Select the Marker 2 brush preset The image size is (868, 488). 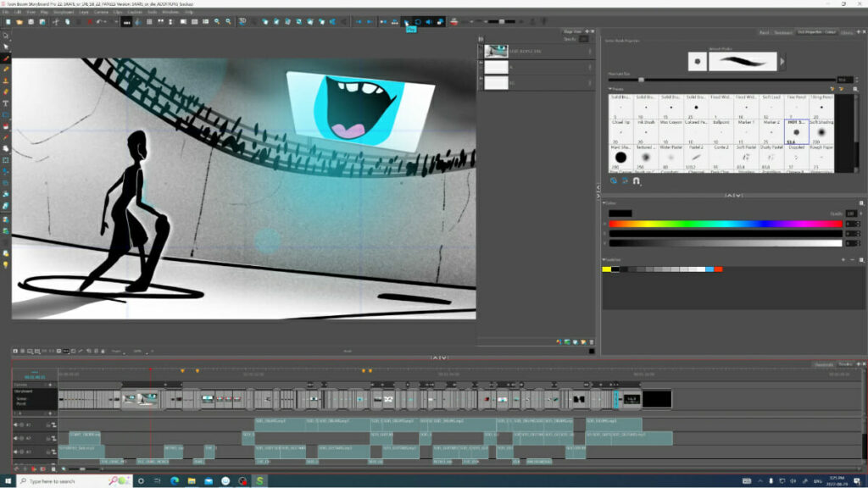click(x=771, y=132)
